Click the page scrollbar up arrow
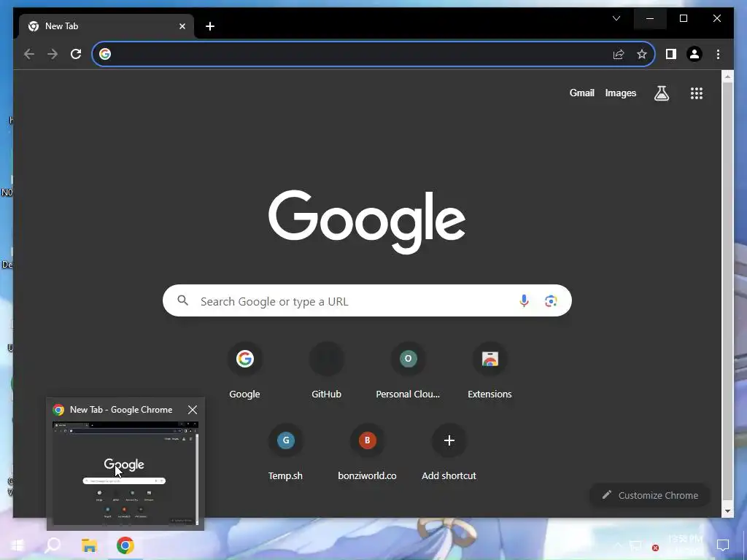Viewport: 747px width, 560px height. (x=727, y=76)
